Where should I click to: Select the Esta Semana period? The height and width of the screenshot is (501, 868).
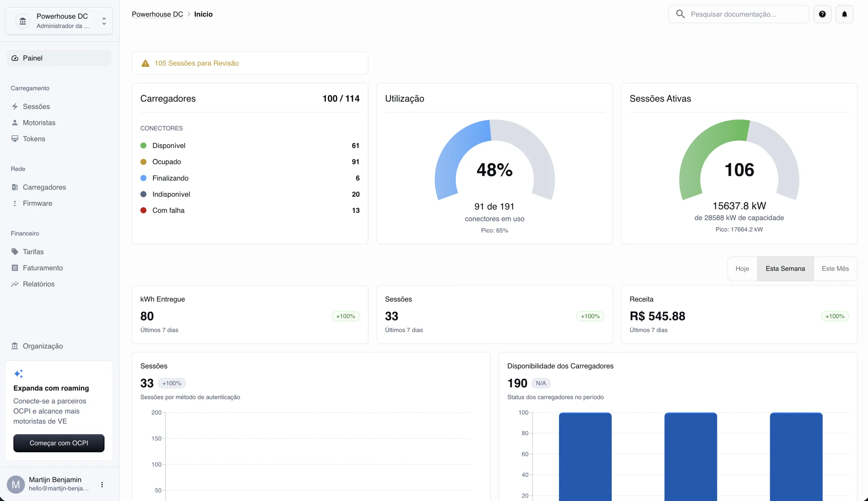[x=785, y=268]
